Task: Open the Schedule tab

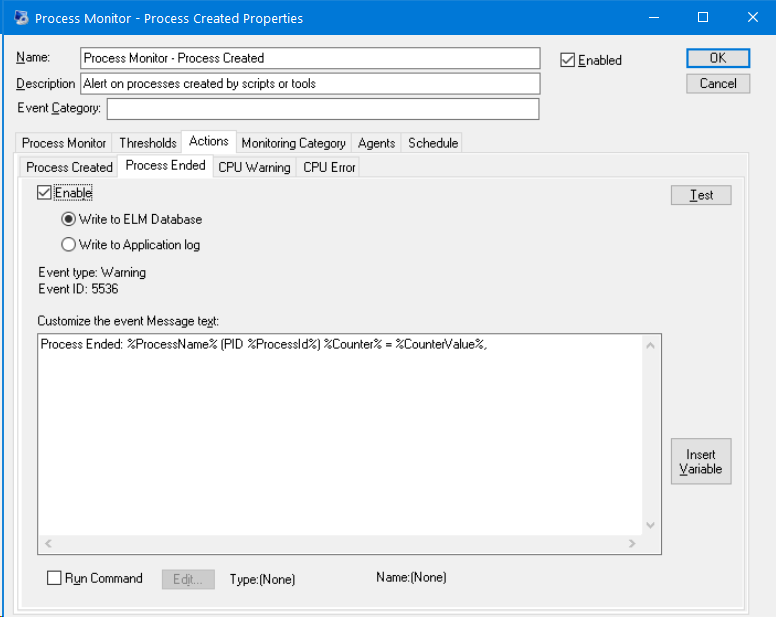Action: coord(433,143)
